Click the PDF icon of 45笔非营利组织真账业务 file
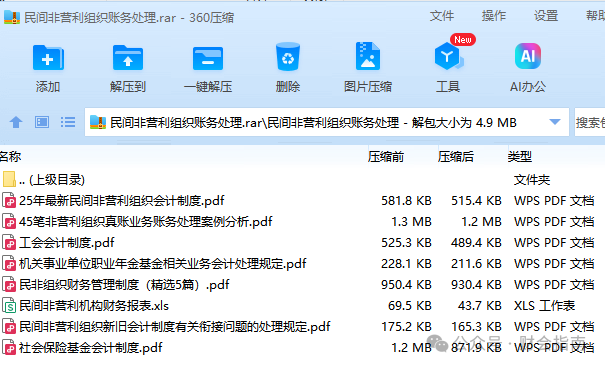The width and height of the screenshot is (605, 367). click(x=9, y=222)
